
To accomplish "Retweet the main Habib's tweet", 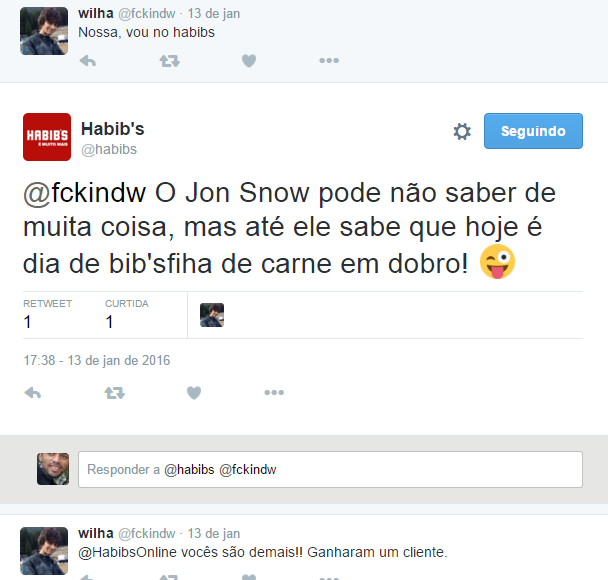I will pos(115,393).
